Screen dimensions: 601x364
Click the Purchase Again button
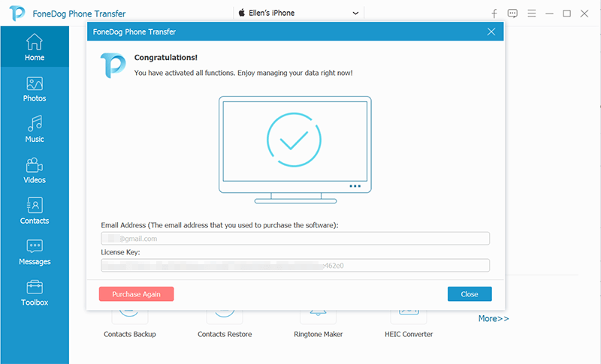tap(136, 294)
